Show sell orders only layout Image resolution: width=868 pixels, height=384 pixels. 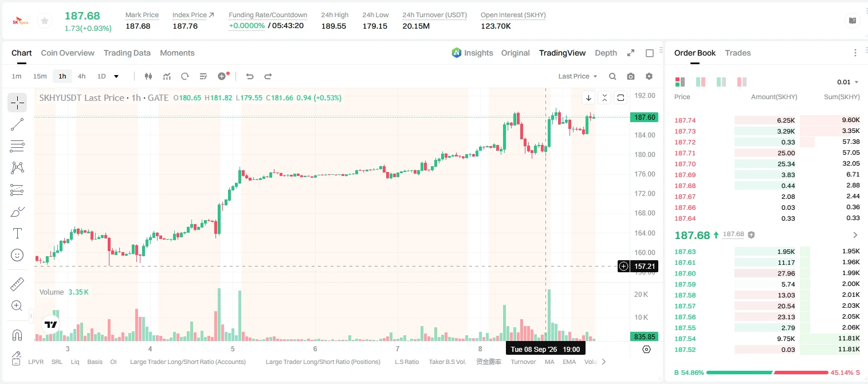click(742, 82)
